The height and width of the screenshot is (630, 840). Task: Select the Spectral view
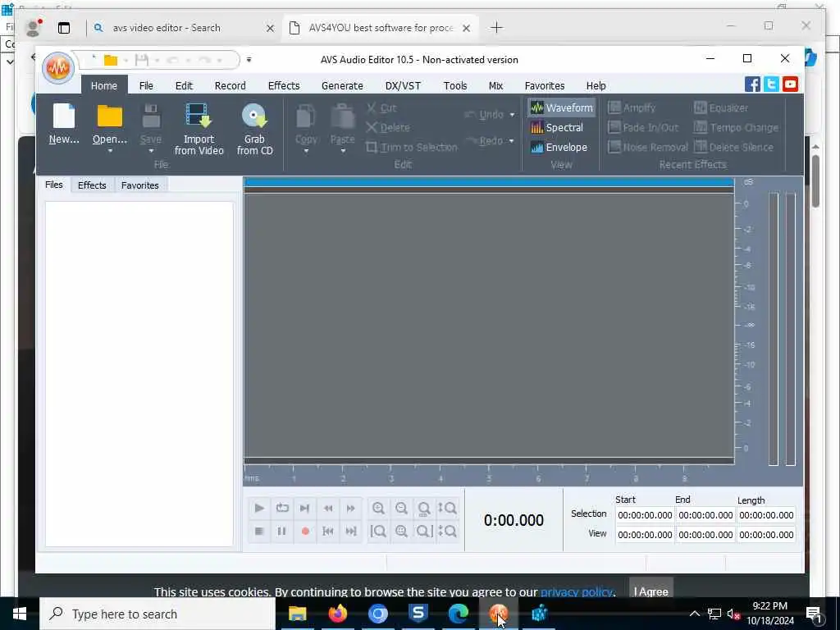point(557,127)
